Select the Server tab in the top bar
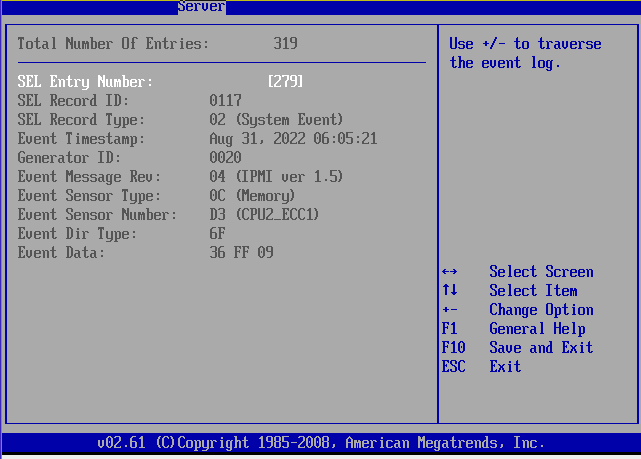 tap(201, 7)
